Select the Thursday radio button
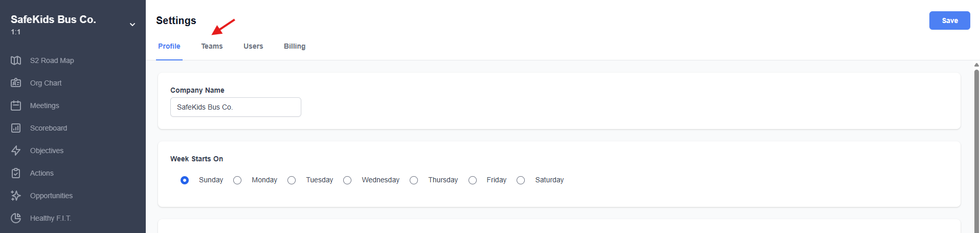980x233 pixels. 414,180
